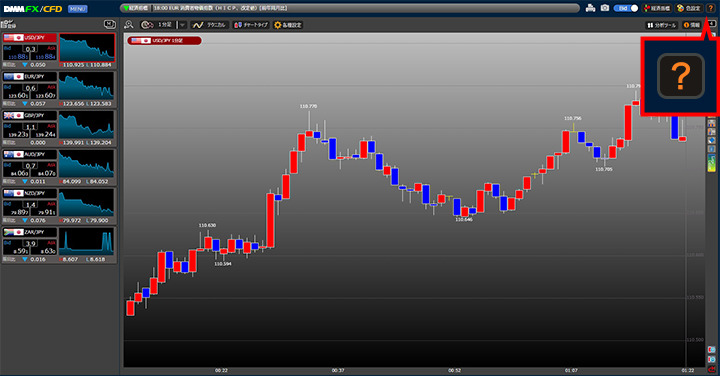The height and width of the screenshot is (376, 720).
Task: Open the analysis tools button
Action: (x=662, y=25)
